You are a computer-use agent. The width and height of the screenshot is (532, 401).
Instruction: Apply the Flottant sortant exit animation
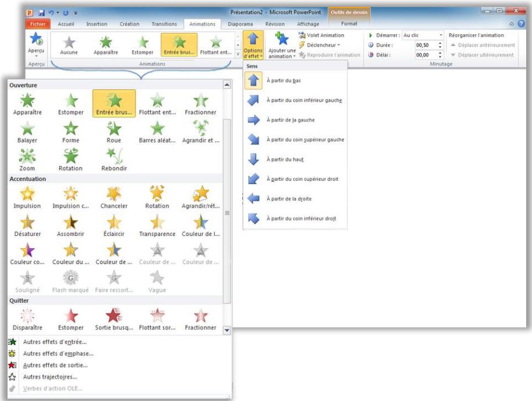(x=158, y=319)
